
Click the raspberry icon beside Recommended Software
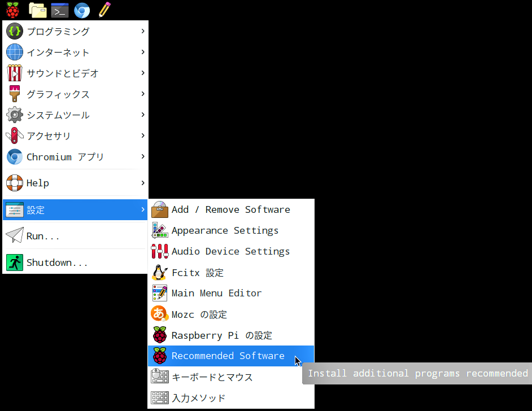tap(160, 356)
